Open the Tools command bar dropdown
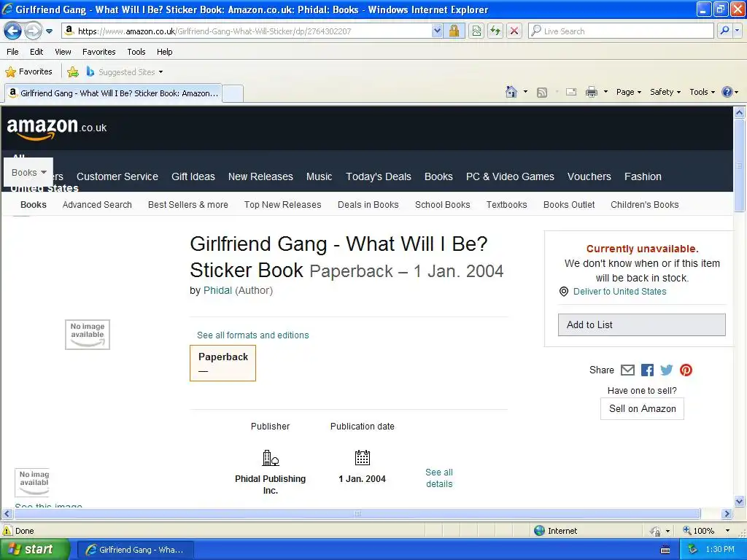 tap(702, 93)
